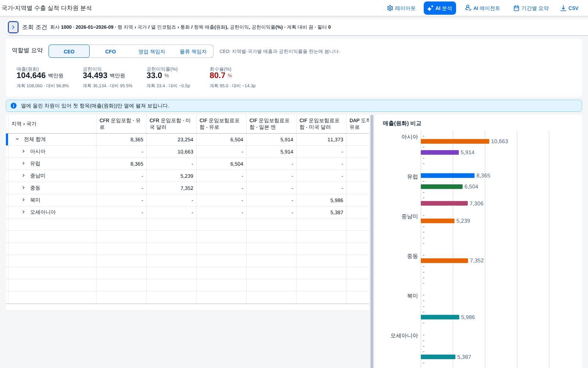Viewport: 588px width, 368px height.
Task: Expand the 중동 region row
Action: pyautogui.click(x=24, y=188)
